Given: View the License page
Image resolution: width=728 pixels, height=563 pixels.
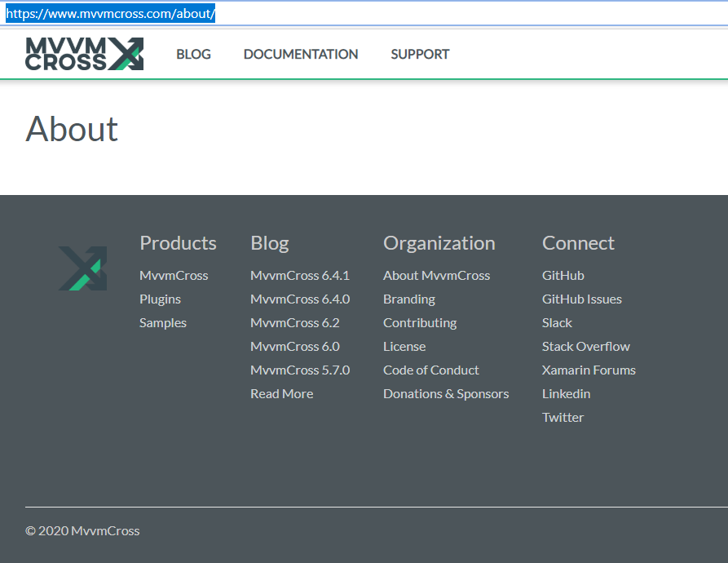Looking at the screenshot, I should tap(404, 346).
